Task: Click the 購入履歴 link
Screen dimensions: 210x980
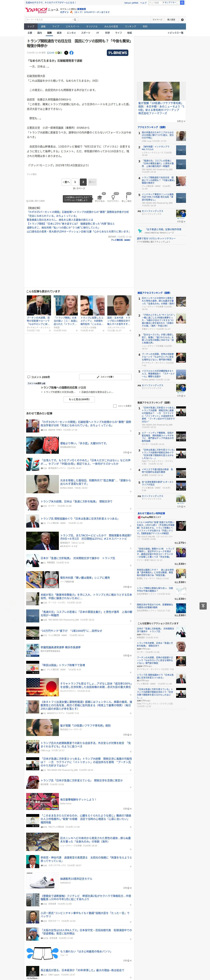Action: click(x=171, y=19)
